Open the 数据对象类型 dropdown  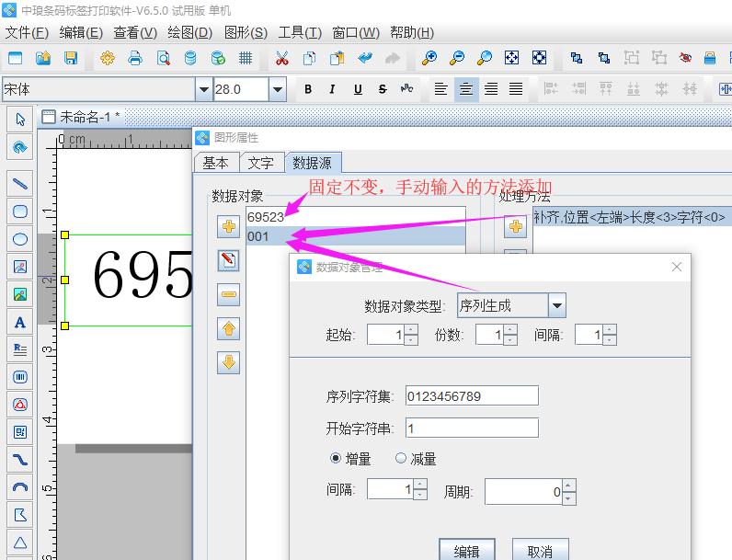(x=557, y=305)
